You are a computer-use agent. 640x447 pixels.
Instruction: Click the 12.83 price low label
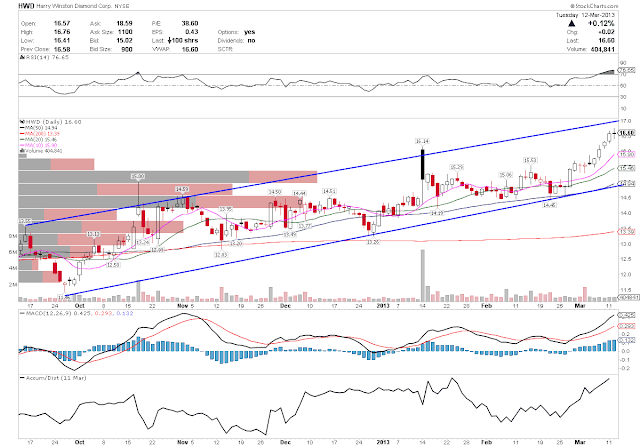[x=221, y=254]
